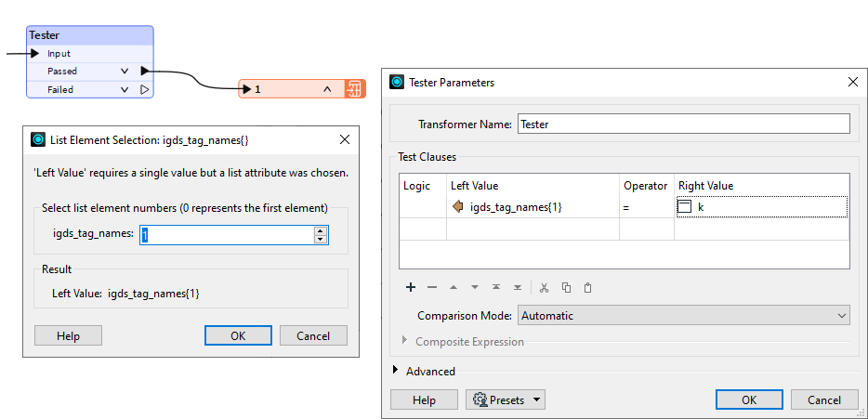Move the clause to the bottom
868x419 pixels.
pos(518,288)
